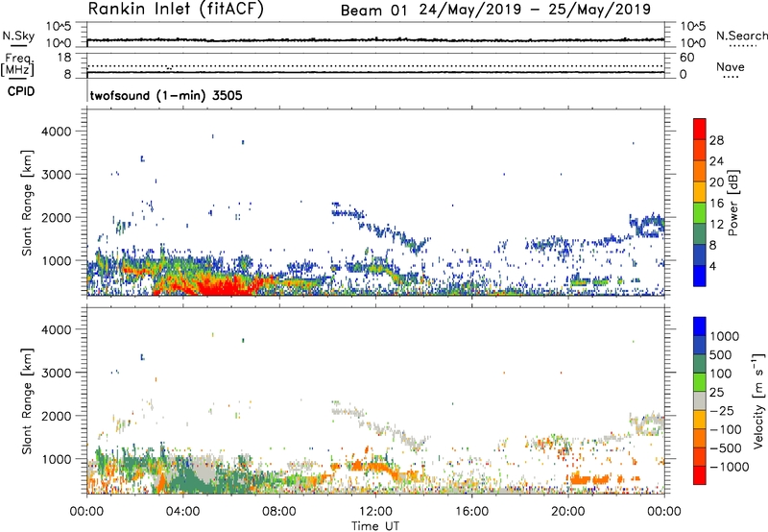Click the 'N.Search' legend label
Screen dimensions: 768x532
click(741, 36)
